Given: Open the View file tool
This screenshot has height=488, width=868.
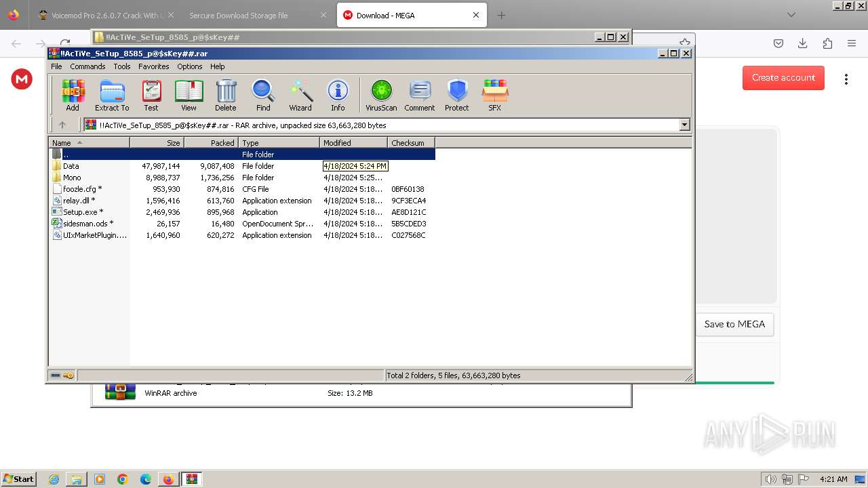Looking at the screenshot, I should pyautogui.click(x=189, y=95).
